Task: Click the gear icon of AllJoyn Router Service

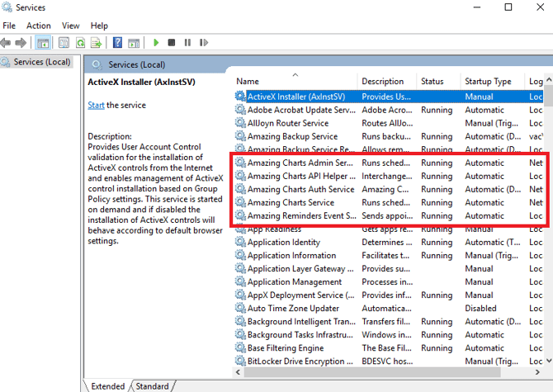Action: [240, 123]
